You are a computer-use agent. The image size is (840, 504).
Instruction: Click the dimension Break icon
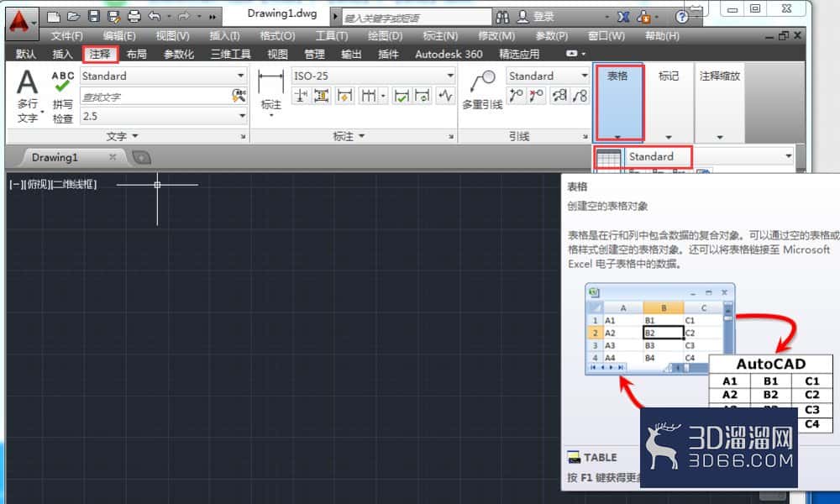[301, 96]
